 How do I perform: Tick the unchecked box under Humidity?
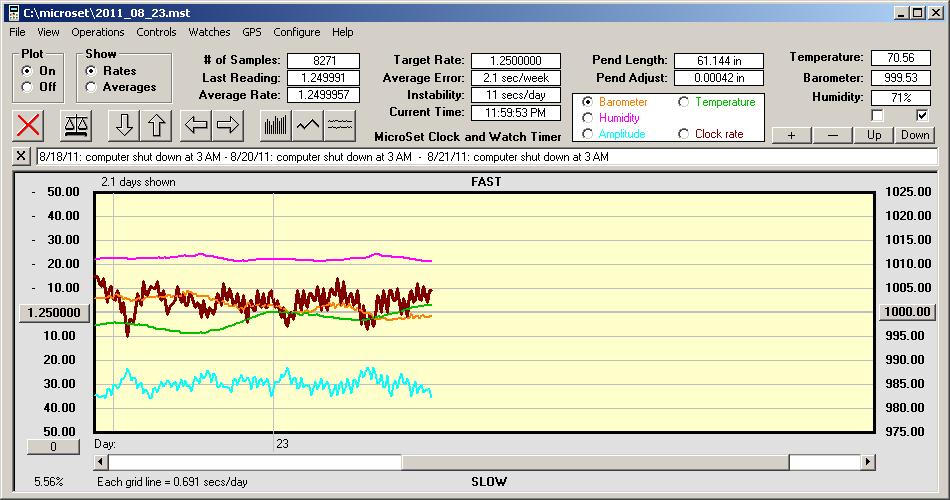[877, 115]
